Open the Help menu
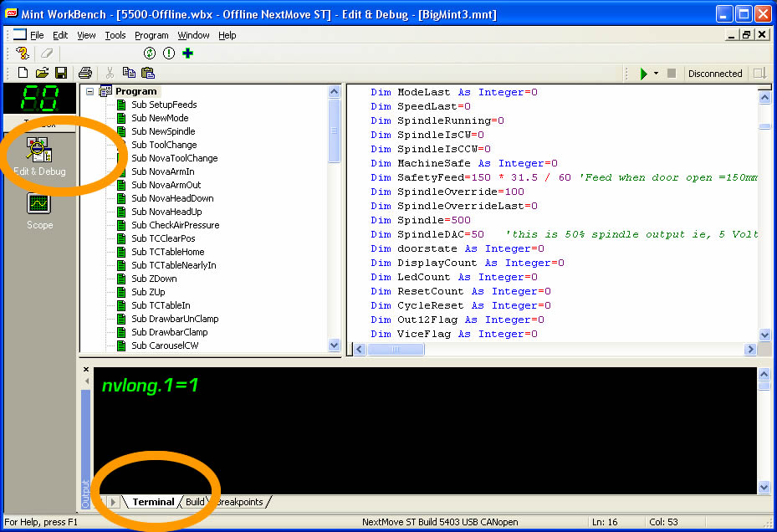 227,35
